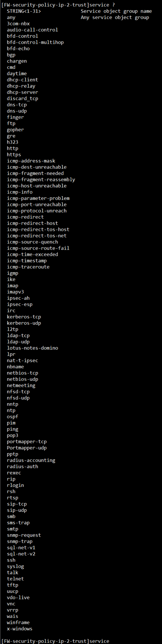Viewport: 162px width, 644px height.
Task: Click 'snmp-request' in the terminal output
Action: click(24, 535)
